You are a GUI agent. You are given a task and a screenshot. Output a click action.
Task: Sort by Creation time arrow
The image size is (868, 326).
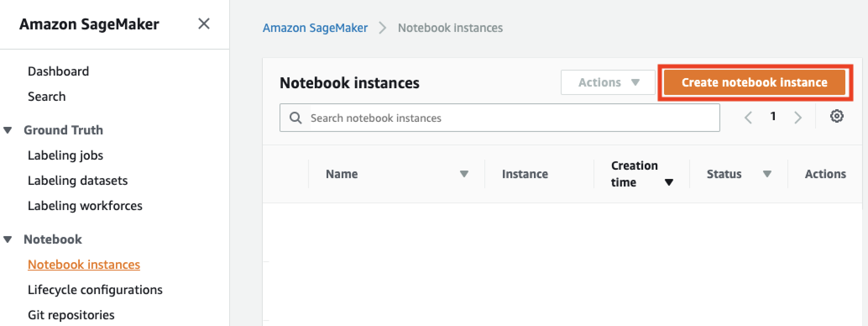pyautogui.click(x=669, y=182)
